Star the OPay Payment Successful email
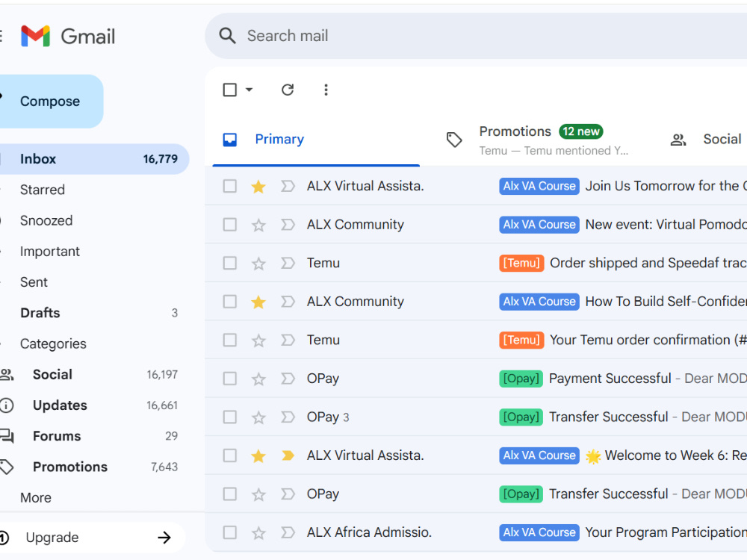This screenshot has width=747, height=560. point(258,379)
